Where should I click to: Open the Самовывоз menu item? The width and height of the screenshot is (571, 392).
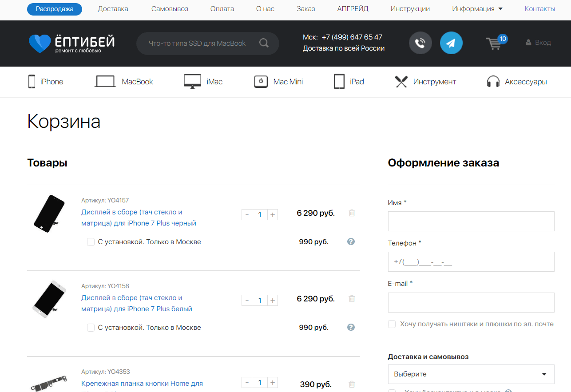(x=170, y=9)
